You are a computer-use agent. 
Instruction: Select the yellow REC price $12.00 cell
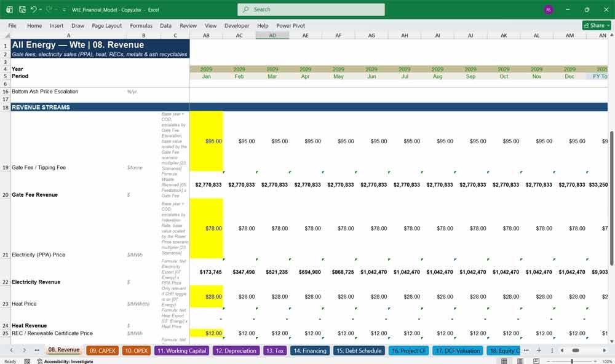(x=206, y=333)
